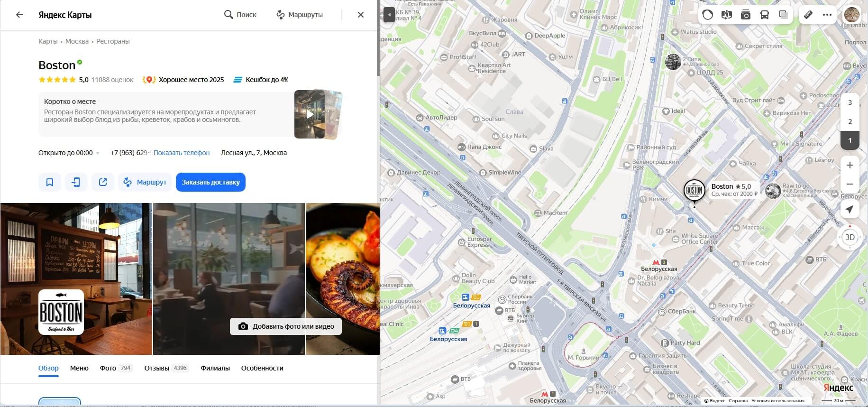Toggle the photos camera layer icon

746,15
